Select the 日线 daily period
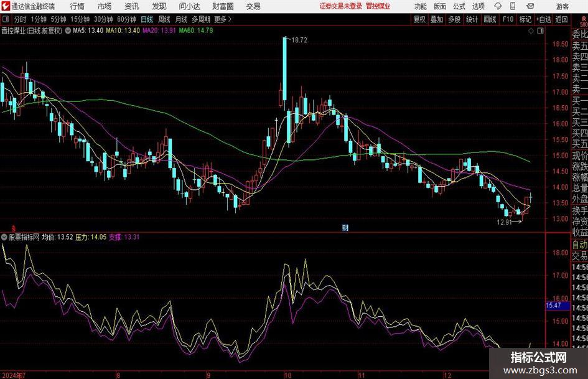The width and height of the screenshot is (588, 379). pyautogui.click(x=147, y=19)
